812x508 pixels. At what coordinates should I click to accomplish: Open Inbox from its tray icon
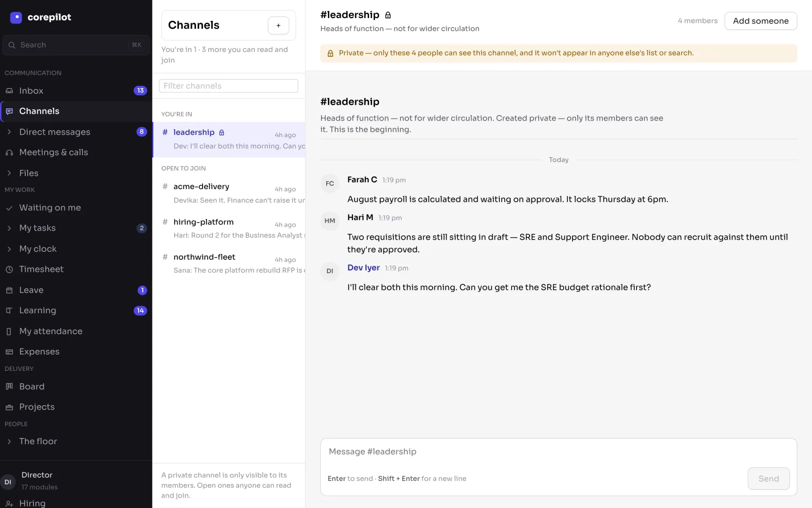[x=9, y=91]
